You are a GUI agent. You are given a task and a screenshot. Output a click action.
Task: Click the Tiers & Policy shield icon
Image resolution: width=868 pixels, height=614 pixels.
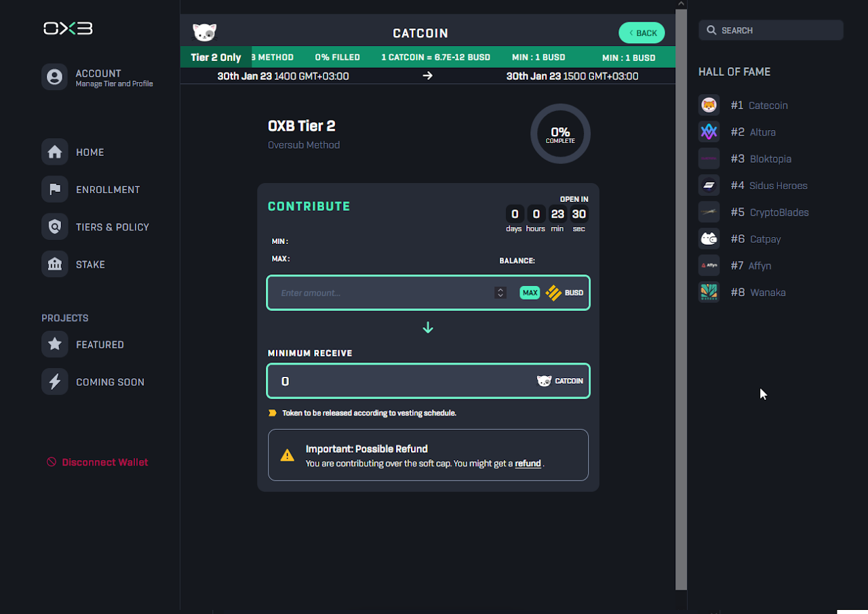tap(54, 226)
